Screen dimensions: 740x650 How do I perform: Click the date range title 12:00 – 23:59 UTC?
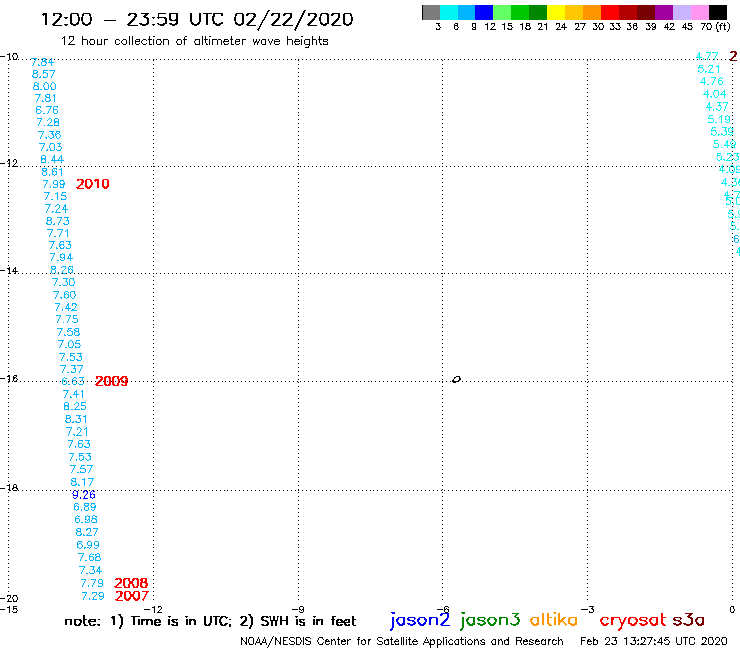pos(197,19)
